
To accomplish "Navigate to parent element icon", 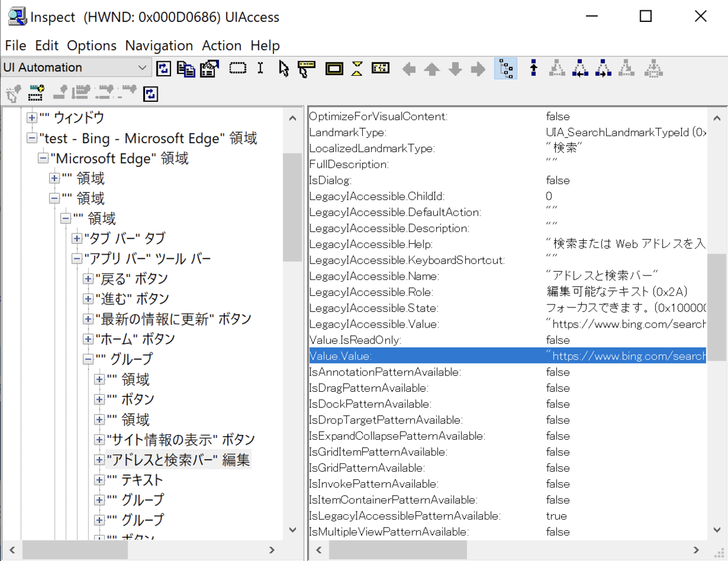I will coord(534,68).
